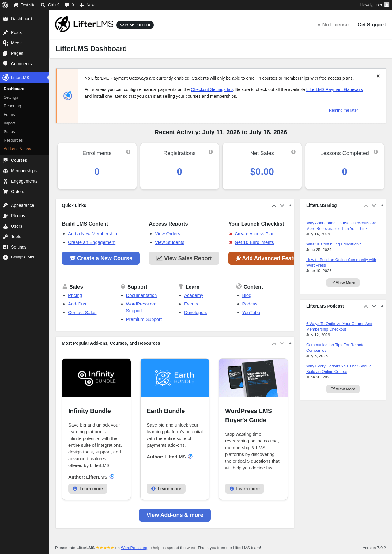The width and height of the screenshot is (392, 554).
Task: Click the Media icon in sidebar
Action: click(6, 43)
